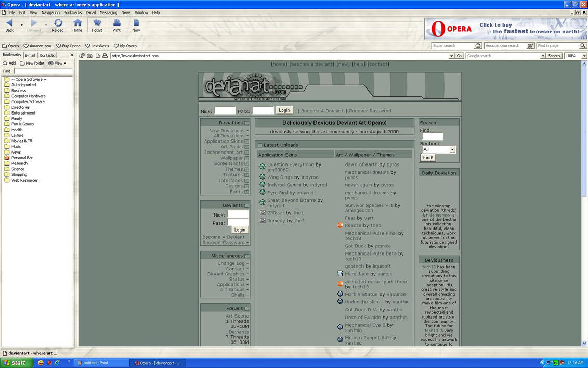588x368 pixels.
Task: Click the Go button next to address bar
Action: click(460, 56)
